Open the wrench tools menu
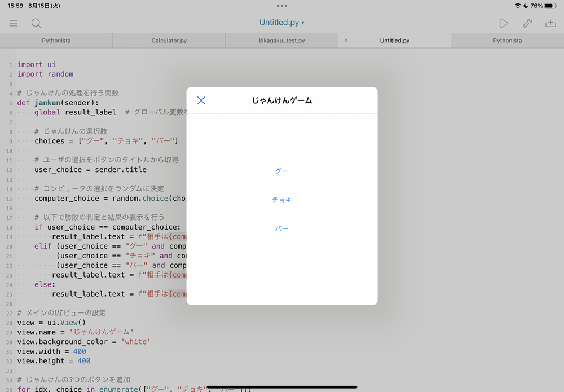The image size is (564, 392). click(x=528, y=23)
